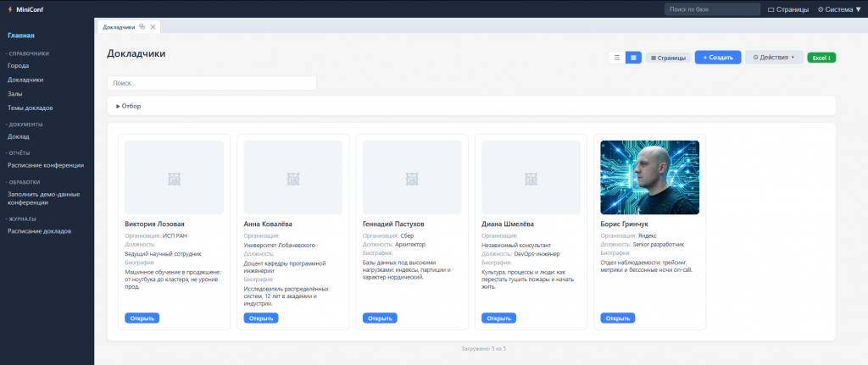Viewport: 868px width, 365px height.
Task: Switch to list view mode
Action: pyautogui.click(x=617, y=58)
